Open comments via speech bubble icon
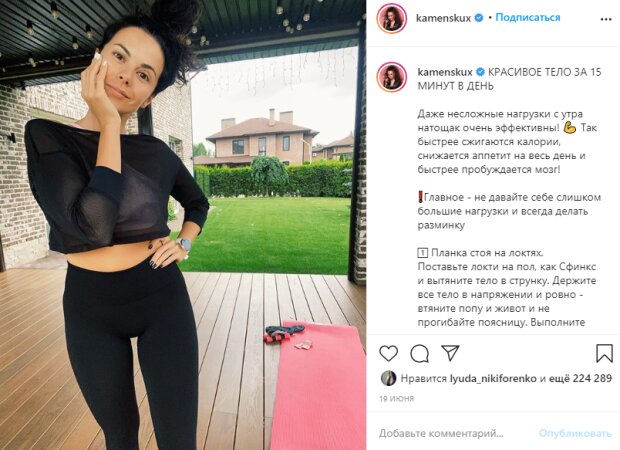620x450 pixels. [419, 353]
